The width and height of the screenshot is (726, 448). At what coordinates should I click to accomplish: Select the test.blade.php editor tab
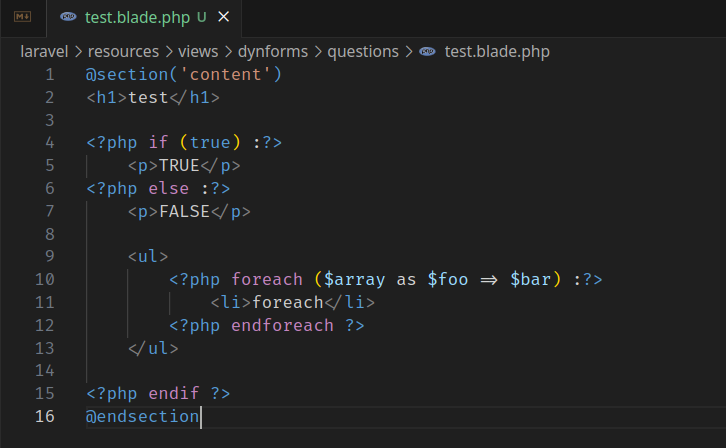tap(138, 18)
